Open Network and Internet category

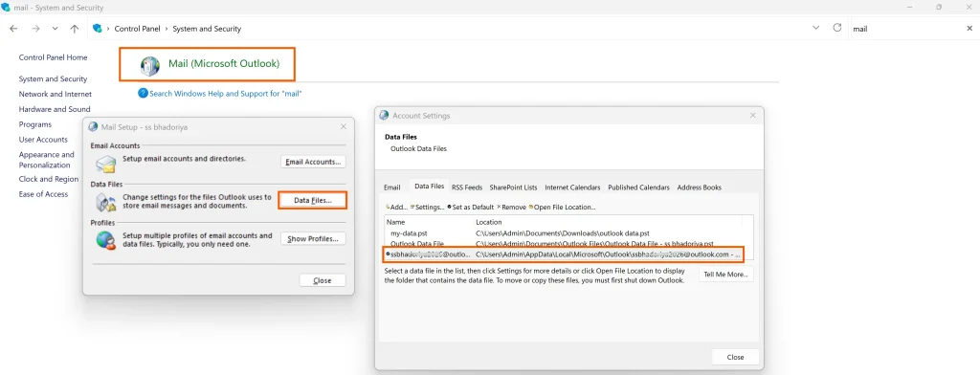(55, 94)
